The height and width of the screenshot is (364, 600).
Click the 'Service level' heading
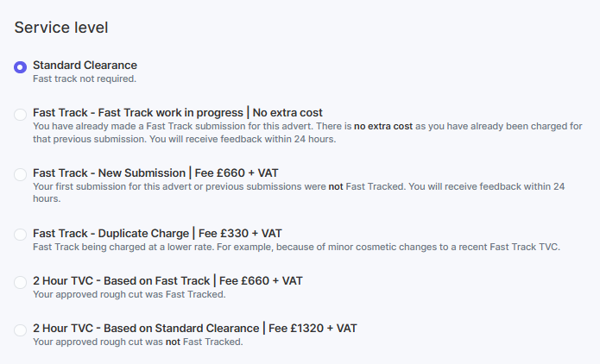click(61, 27)
